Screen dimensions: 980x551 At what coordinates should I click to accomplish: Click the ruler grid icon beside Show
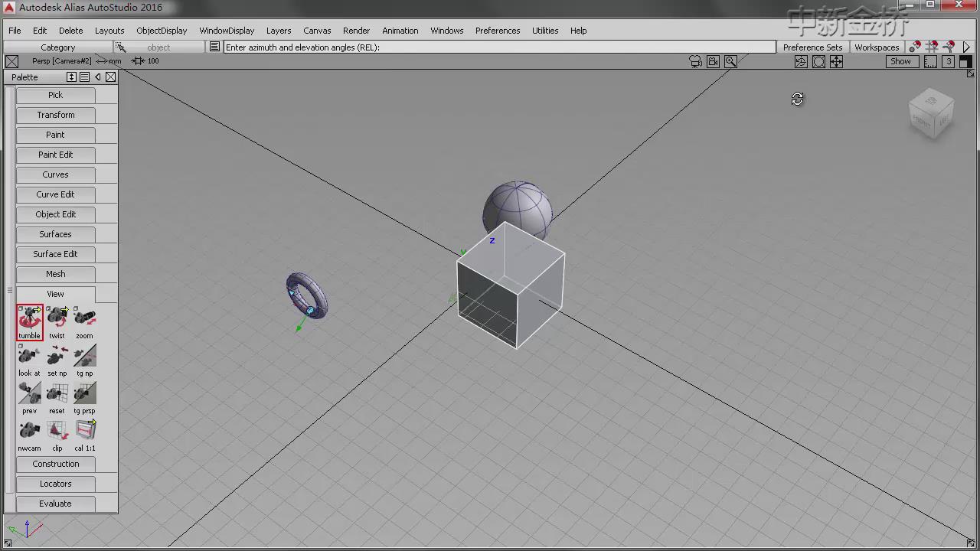pyautogui.click(x=930, y=61)
